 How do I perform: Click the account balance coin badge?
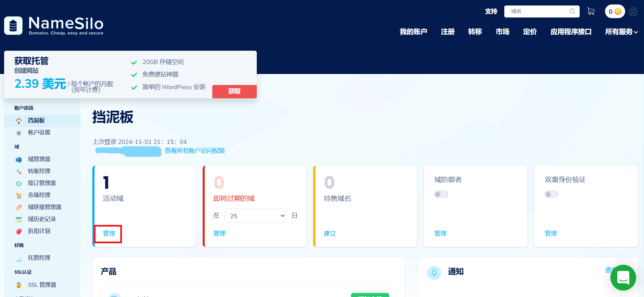pyautogui.click(x=615, y=12)
